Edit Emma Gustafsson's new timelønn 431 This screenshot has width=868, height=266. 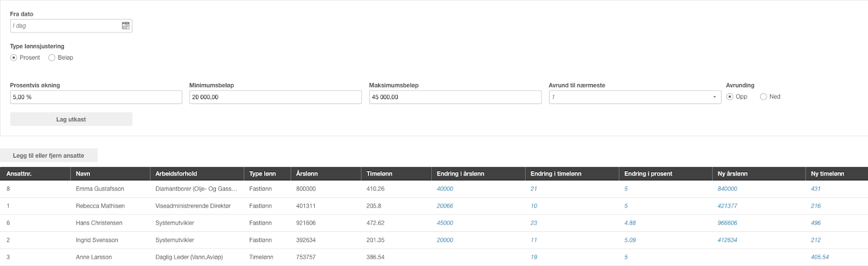(x=816, y=189)
